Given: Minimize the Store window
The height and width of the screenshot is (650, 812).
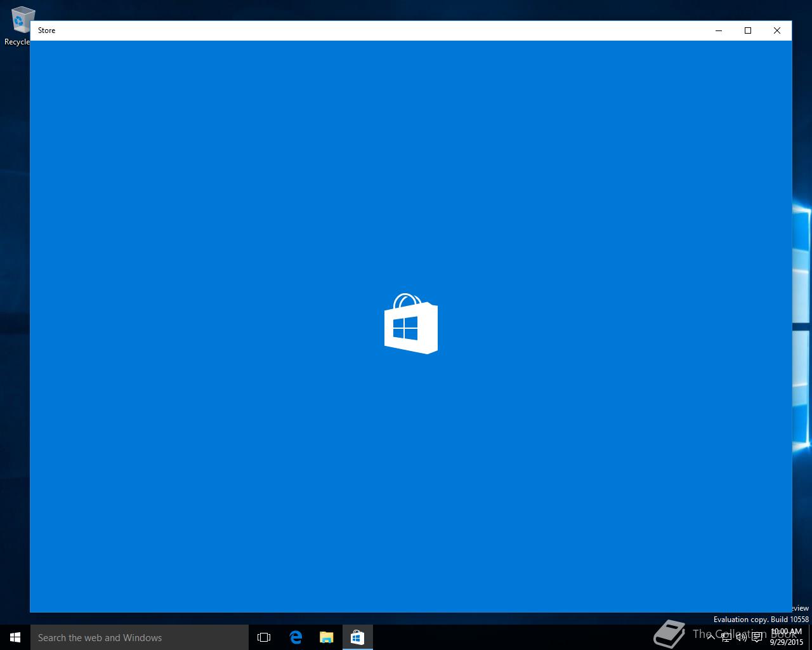Looking at the screenshot, I should pyautogui.click(x=719, y=30).
